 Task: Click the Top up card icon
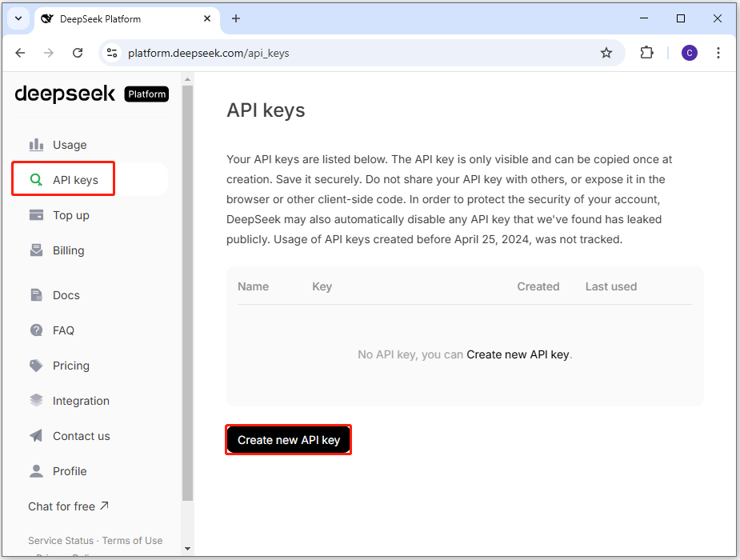pyautogui.click(x=36, y=215)
